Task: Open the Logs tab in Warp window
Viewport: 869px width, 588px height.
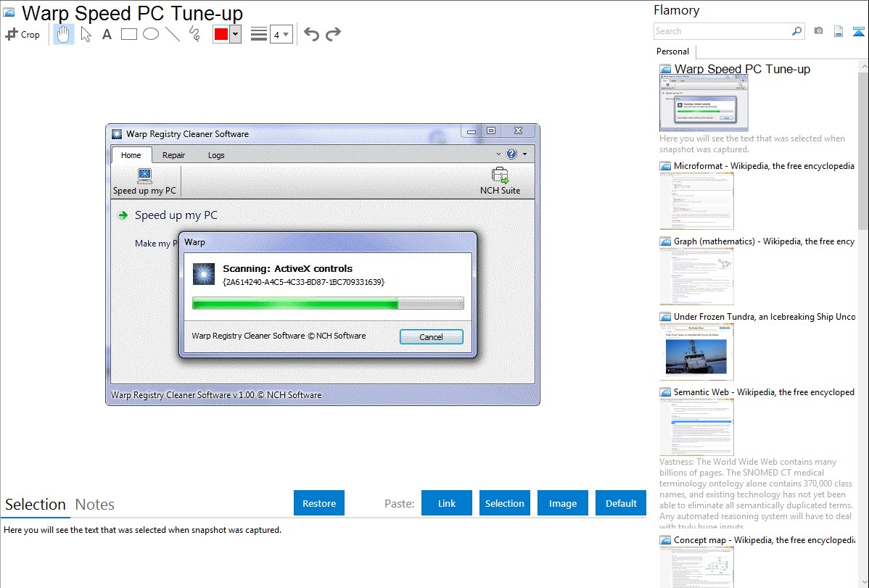Action: pyautogui.click(x=216, y=155)
